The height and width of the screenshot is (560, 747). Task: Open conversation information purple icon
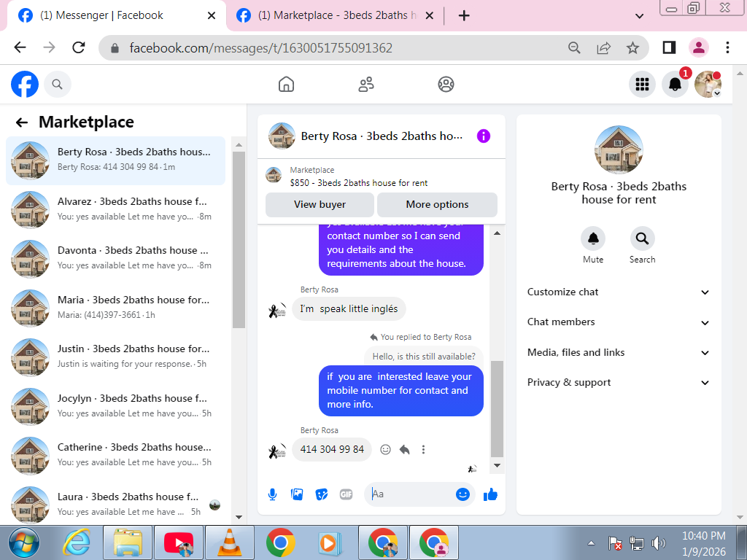point(484,136)
